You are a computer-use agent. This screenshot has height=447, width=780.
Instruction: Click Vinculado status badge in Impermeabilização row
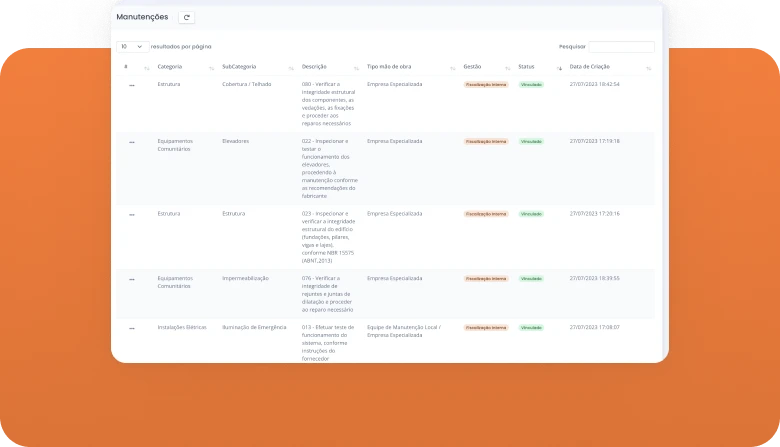[531, 278]
